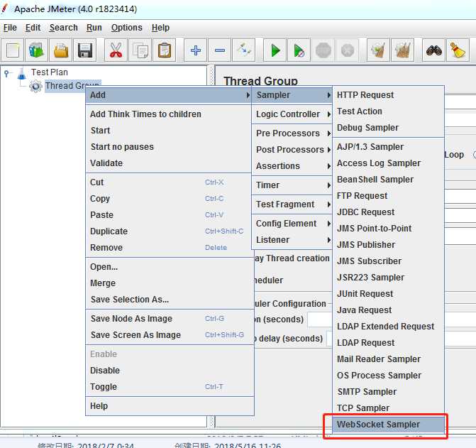
Task: Click Start in the context menu
Action: tap(169, 131)
